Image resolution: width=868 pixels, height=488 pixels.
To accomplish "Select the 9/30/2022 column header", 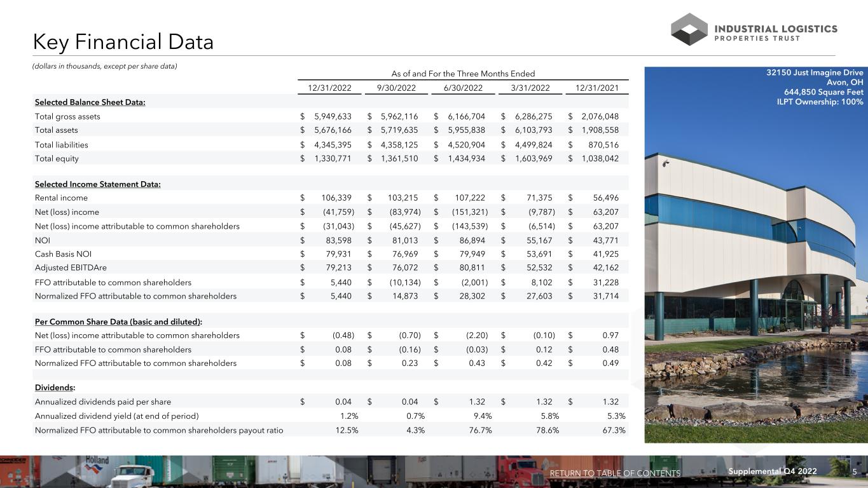I will click(396, 88).
